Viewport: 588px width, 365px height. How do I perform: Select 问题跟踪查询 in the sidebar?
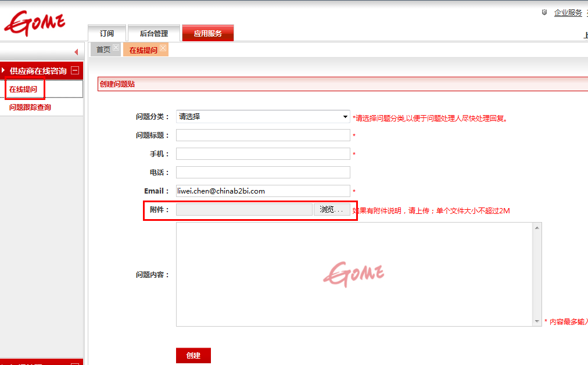click(30, 108)
